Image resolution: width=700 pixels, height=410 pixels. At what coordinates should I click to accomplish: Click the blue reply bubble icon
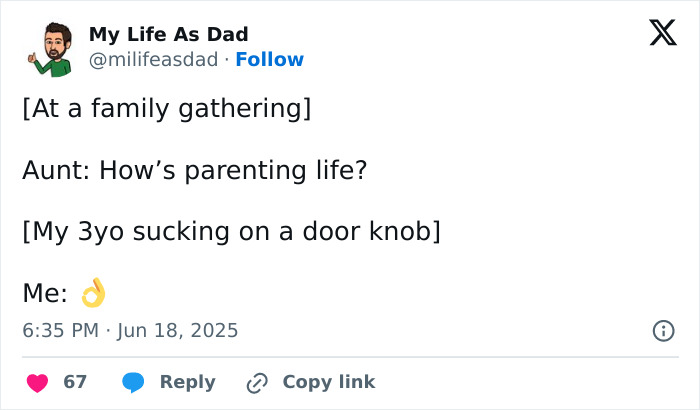[x=132, y=382]
